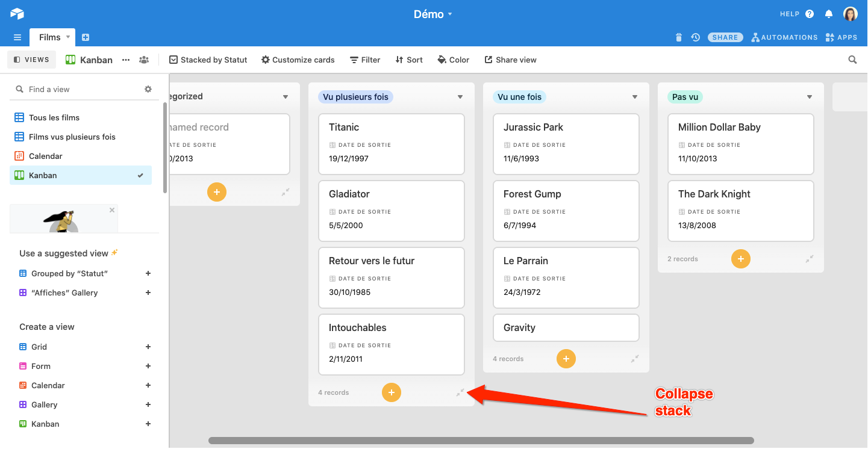868x449 pixels.
Task: Toggle the VIEWS sidebar
Action: click(31, 60)
